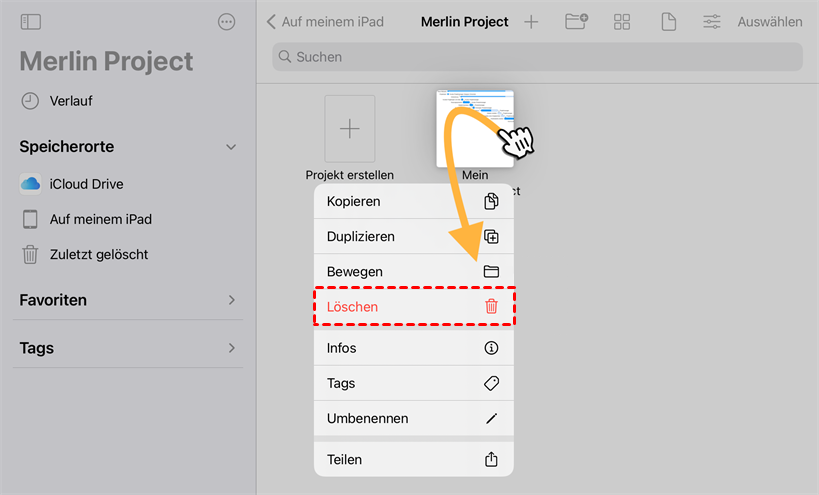Tap the Projekt erstellen thumbnail
819x495 pixels.
pyautogui.click(x=350, y=130)
